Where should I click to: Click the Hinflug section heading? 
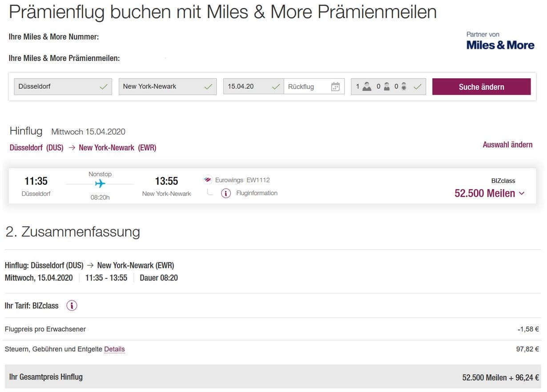tap(26, 131)
